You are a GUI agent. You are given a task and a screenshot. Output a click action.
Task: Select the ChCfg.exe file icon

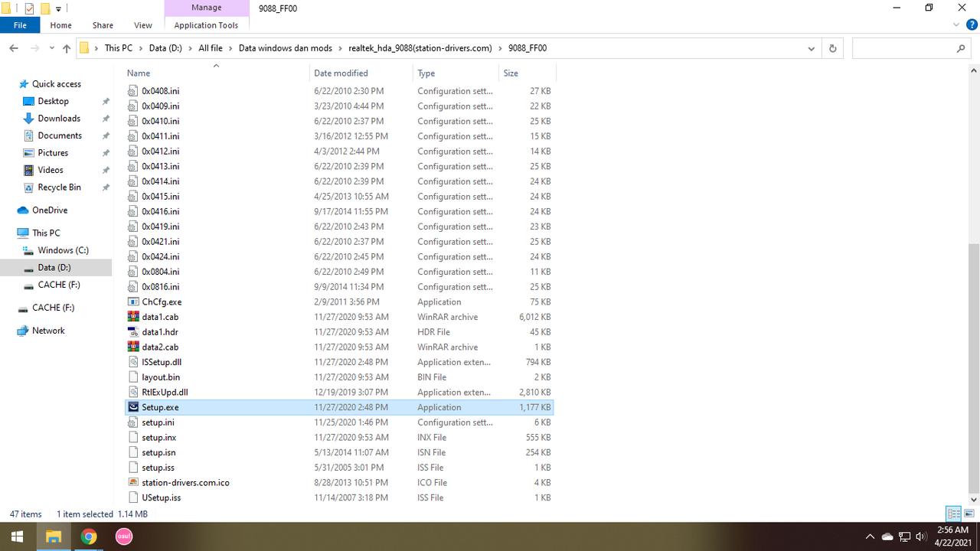[133, 302]
